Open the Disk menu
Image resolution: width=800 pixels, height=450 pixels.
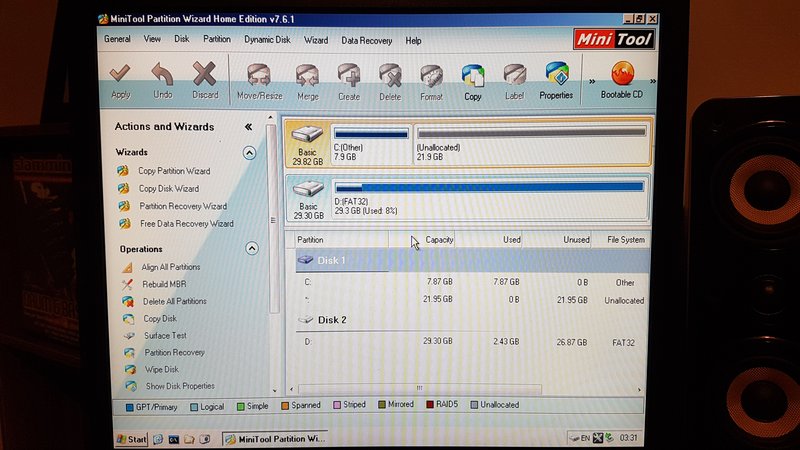pyautogui.click(x=182, y=39)
